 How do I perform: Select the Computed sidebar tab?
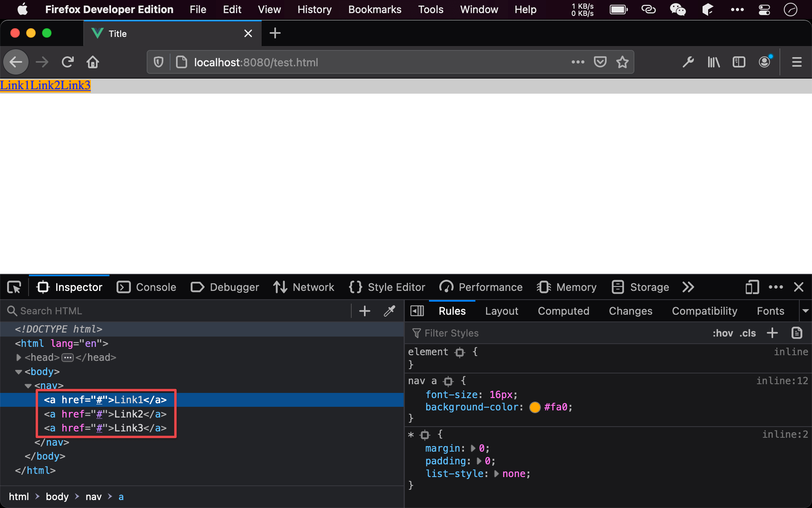pyautogui.click(x=563, y=311)
